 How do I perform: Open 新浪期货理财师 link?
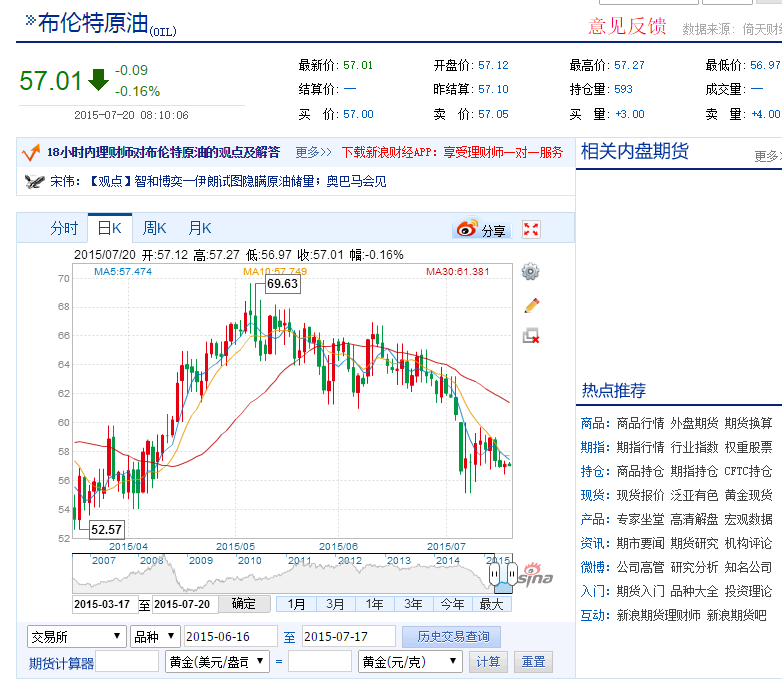coord(658,615)
